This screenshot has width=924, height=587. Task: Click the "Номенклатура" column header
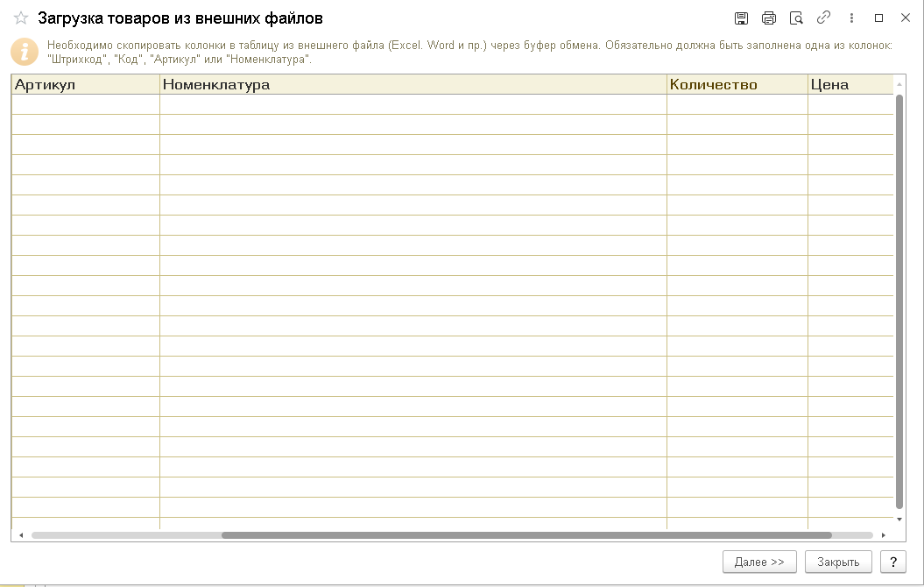click(x=413, y=85)
